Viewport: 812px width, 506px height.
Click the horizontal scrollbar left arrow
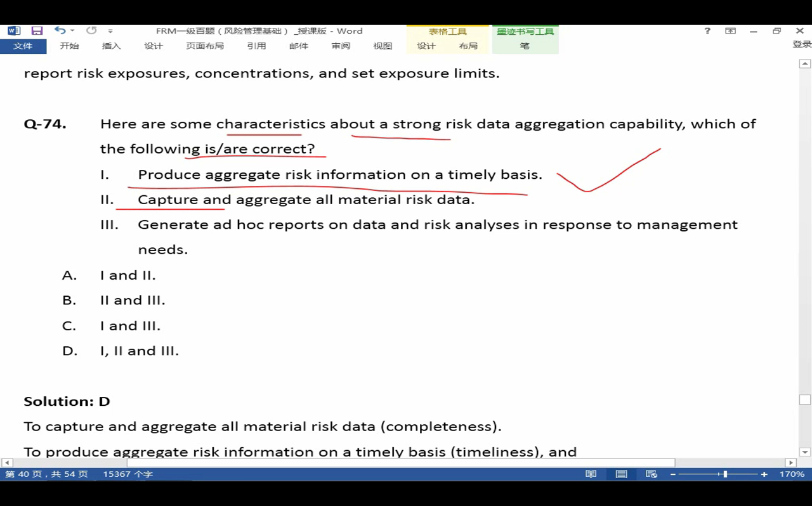(x=6, y=463)
